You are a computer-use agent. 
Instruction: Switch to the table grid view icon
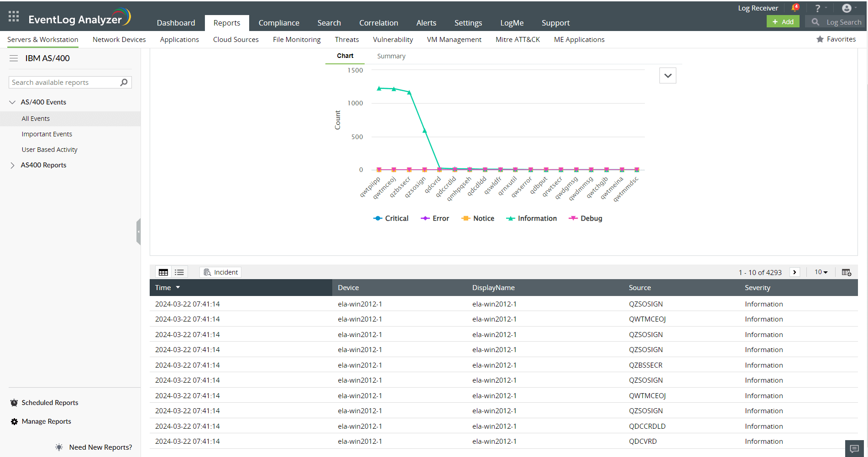click(x=163, y=272)
